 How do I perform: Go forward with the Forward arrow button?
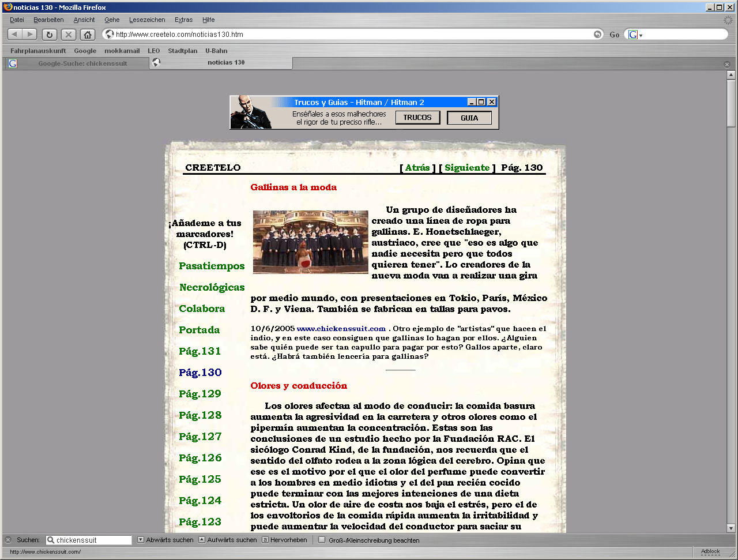[x=30, y=35]
